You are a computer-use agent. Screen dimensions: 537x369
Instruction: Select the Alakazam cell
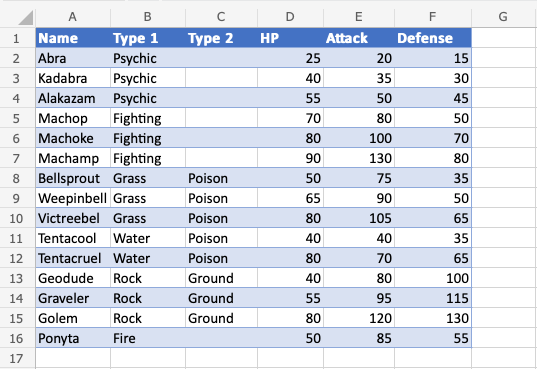(x=73, y=98)
